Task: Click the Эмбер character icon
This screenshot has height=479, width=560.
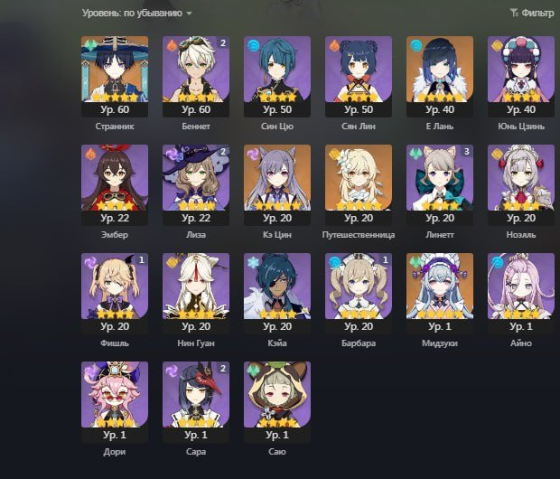Action: tap(115, 185)
